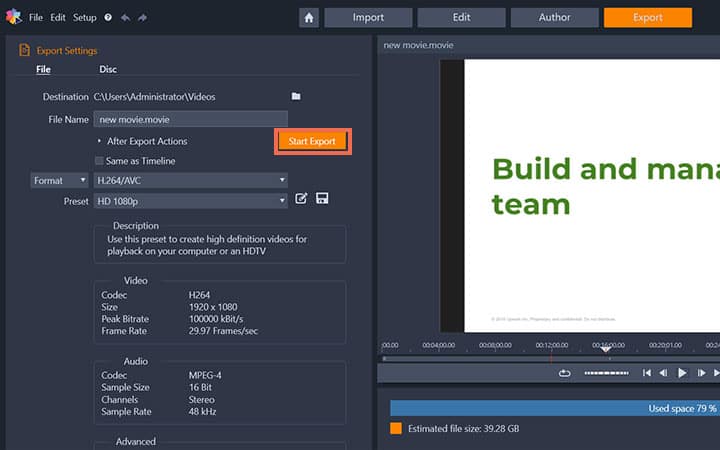Click the redo arrow icon
720x450 pixels.
click(x=142, y=17)
